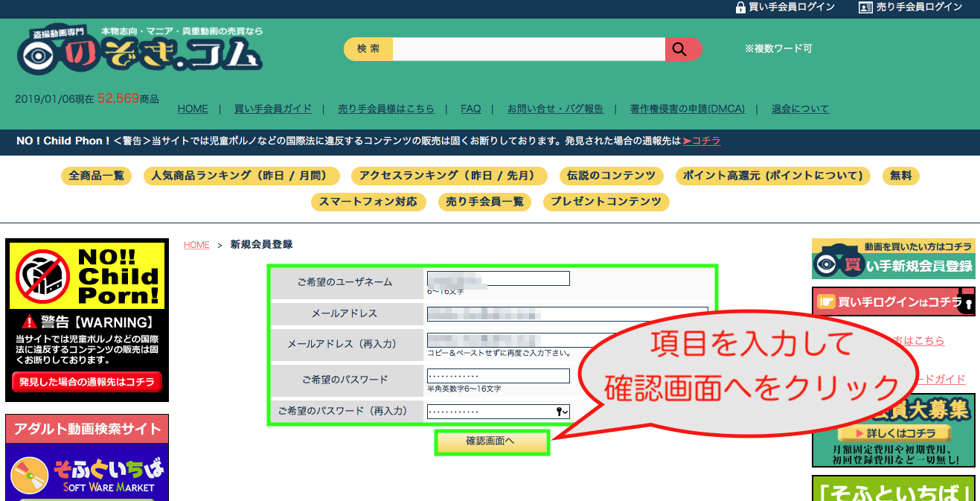Image resolution: width=980 pixels, height=501 pixels.
Task: Click the lock icon for 買い手会員ログイン
Action: click(740, 7)
